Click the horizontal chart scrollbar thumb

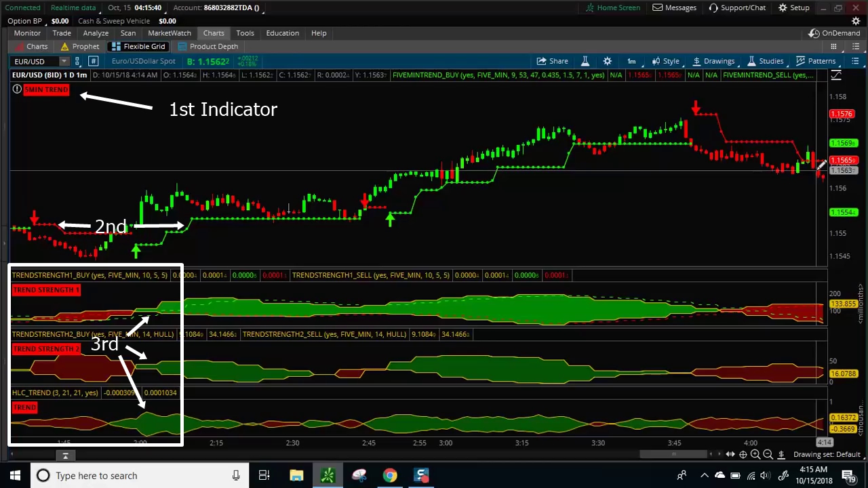pyautogui.click(x=672, y=455)
